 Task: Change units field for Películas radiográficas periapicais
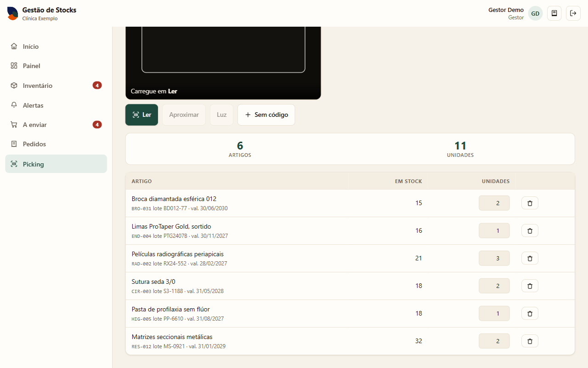click(494, 258)
